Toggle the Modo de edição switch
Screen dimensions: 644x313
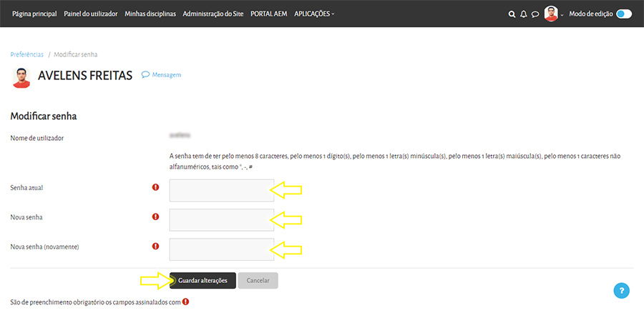tap(623, 14)
